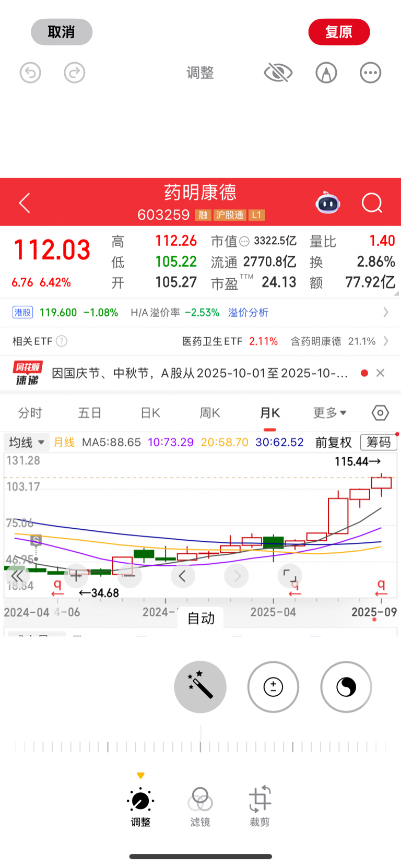Screen dimensions: 401x868
Task: Switch to the 周K tab
Action: point(210,413)
